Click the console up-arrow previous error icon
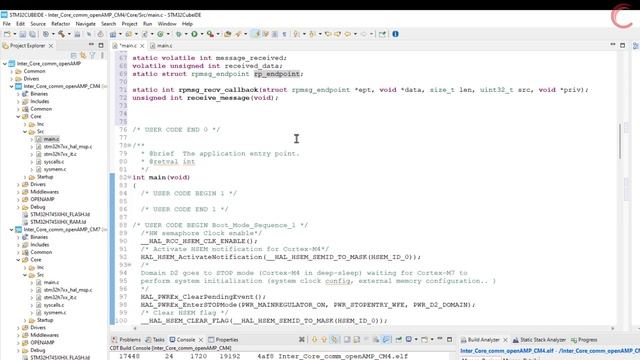The width and height of the screenshot is (640, 360). pyautogui.click(x=324, y=339)
